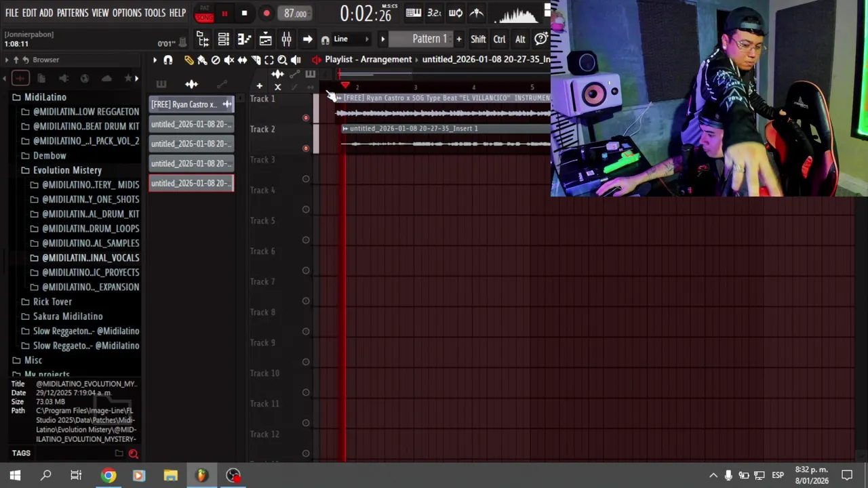
Task: Start recording with the red circle button
Action: click(267, 14)
